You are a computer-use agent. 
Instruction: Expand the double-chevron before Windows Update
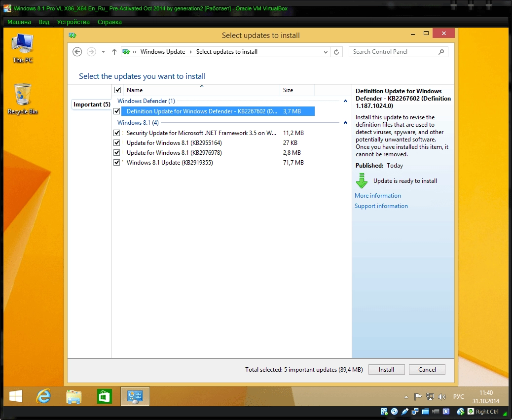point(135,52)
